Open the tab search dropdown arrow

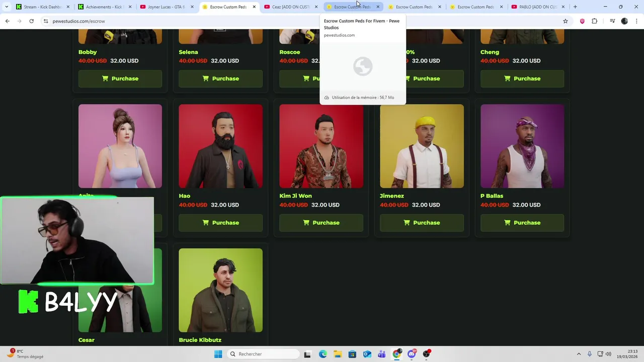pyautogui.click(x=7, y=7)
